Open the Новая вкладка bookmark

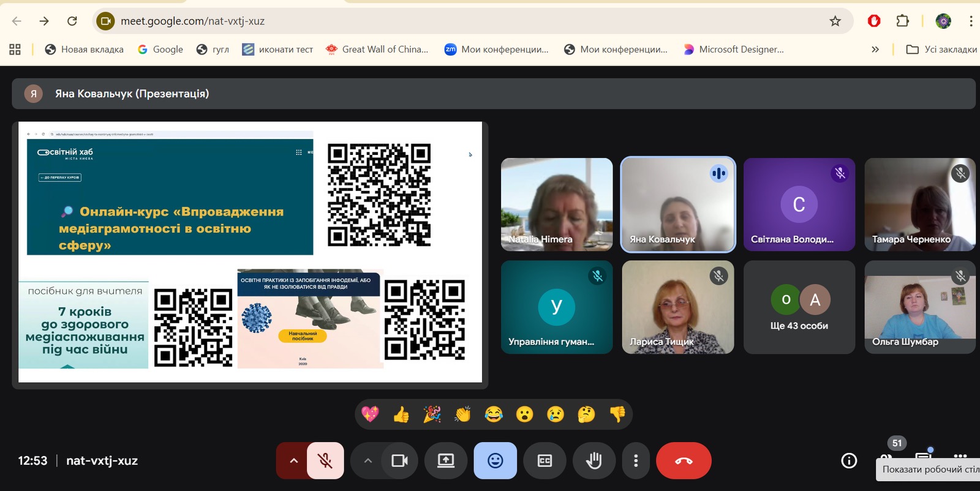click(85, 50)
